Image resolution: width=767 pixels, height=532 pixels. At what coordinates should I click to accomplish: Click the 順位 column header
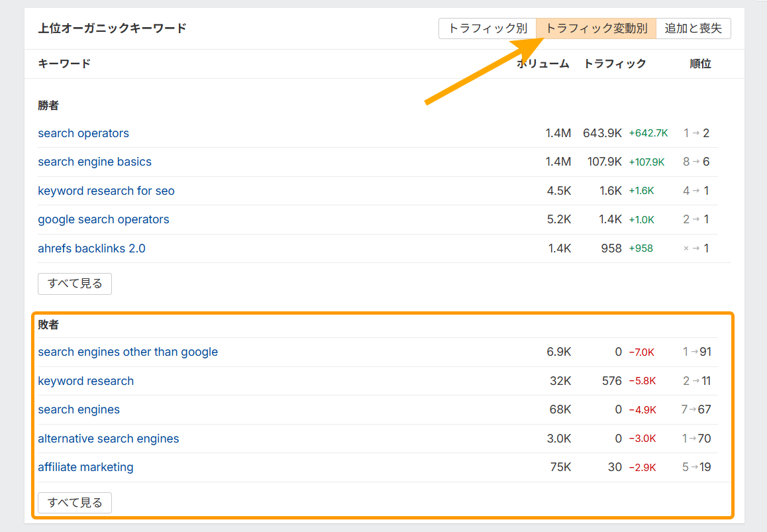pyautogui.click(x=700, y=64)
